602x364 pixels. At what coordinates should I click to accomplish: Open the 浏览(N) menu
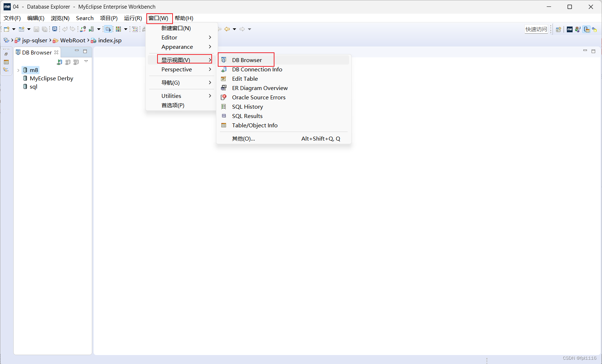(x=60, y=18)
